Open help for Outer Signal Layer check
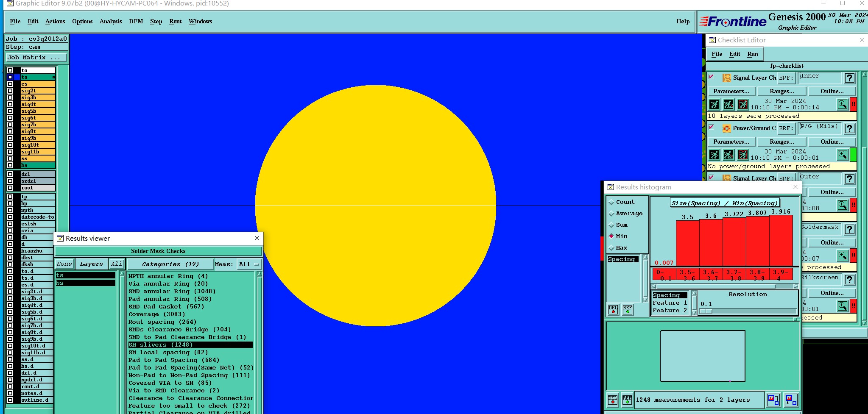This screenshot has height=414, width=868. tap(849, 179)
